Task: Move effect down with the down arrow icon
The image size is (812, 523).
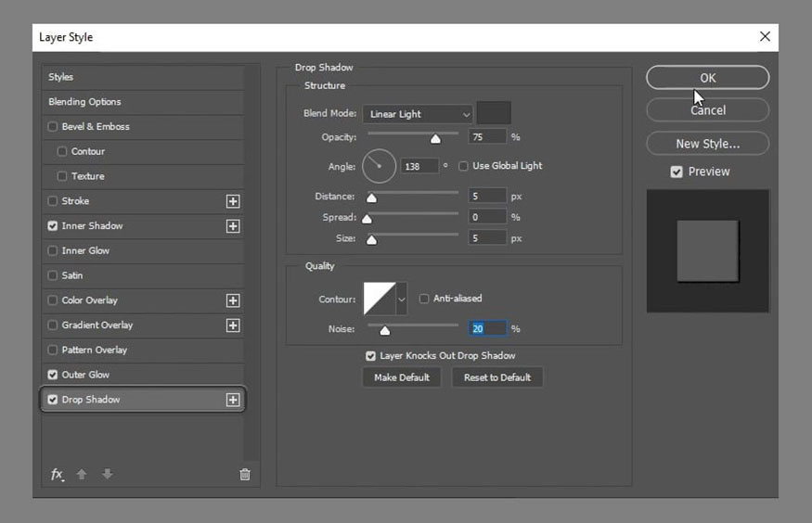Action: pos(108,474)
